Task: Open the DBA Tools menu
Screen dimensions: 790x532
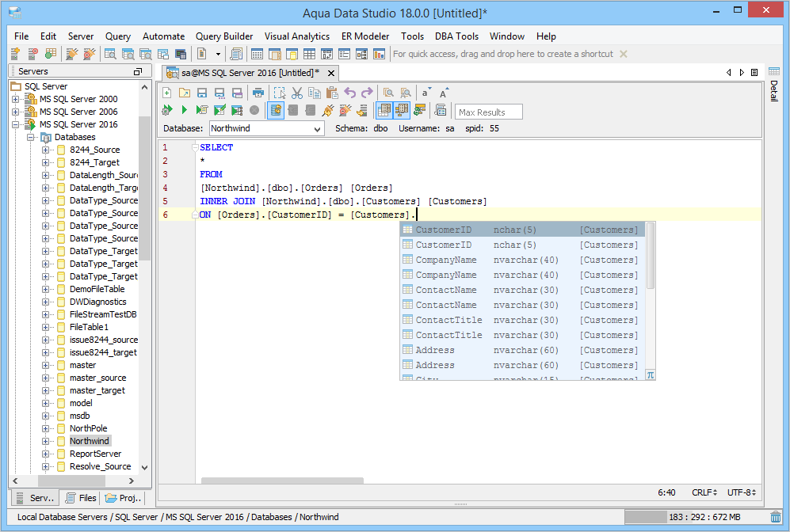Action: 456,36
